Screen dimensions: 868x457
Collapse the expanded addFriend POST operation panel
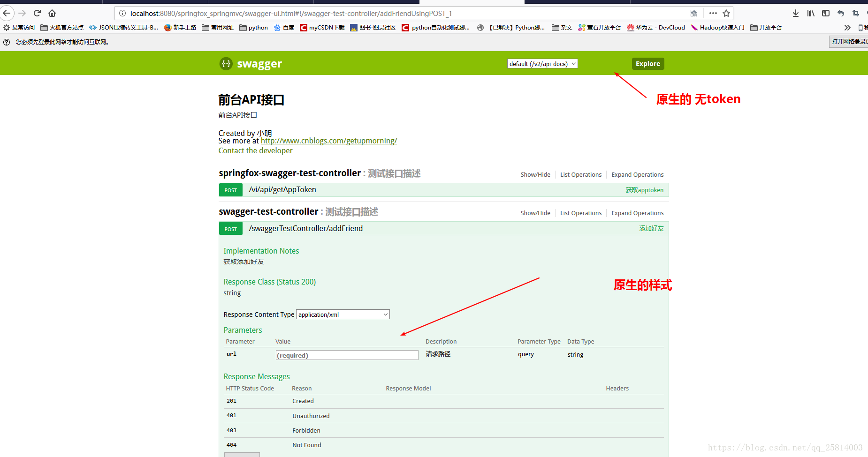coord(305,228)
